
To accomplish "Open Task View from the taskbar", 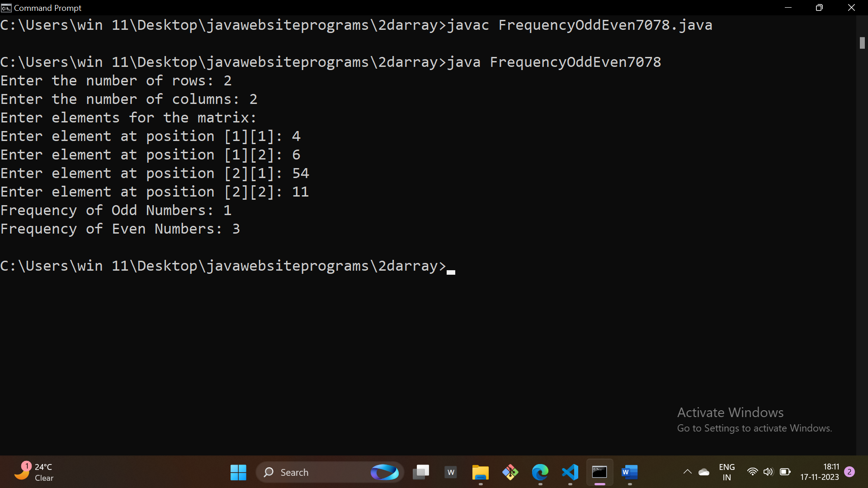I will [421, 472].
